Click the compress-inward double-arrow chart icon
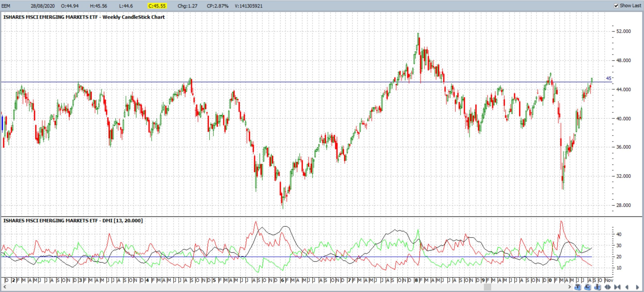Image resolution: width=644 pixels, height=292 pixels. [617, 287]
